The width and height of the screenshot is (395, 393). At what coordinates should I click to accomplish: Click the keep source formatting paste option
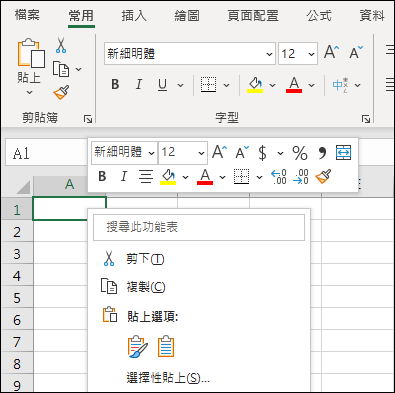coord(137,347)
